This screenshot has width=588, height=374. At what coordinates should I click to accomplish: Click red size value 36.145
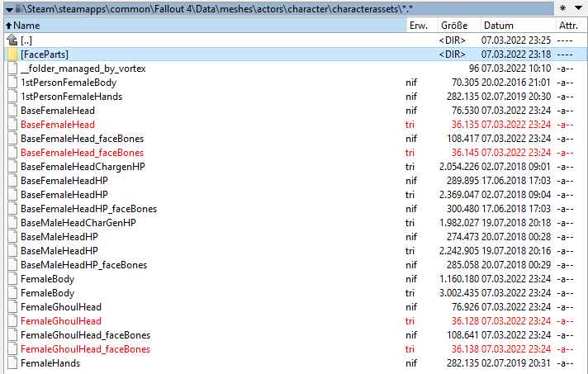(465, 153)
